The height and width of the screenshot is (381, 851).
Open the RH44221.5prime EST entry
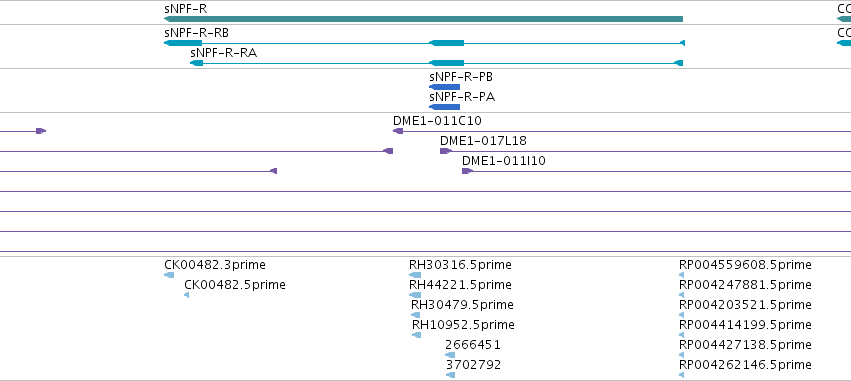(460, 285)
